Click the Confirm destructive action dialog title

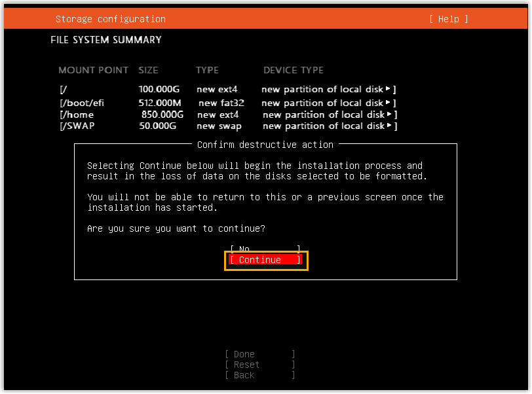[x=265, y=145]
